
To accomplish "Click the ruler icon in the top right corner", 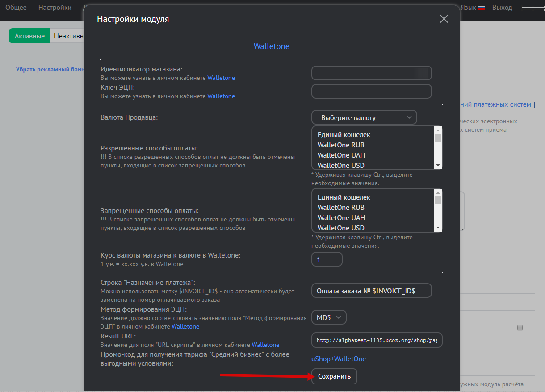I will click(532, 8).
